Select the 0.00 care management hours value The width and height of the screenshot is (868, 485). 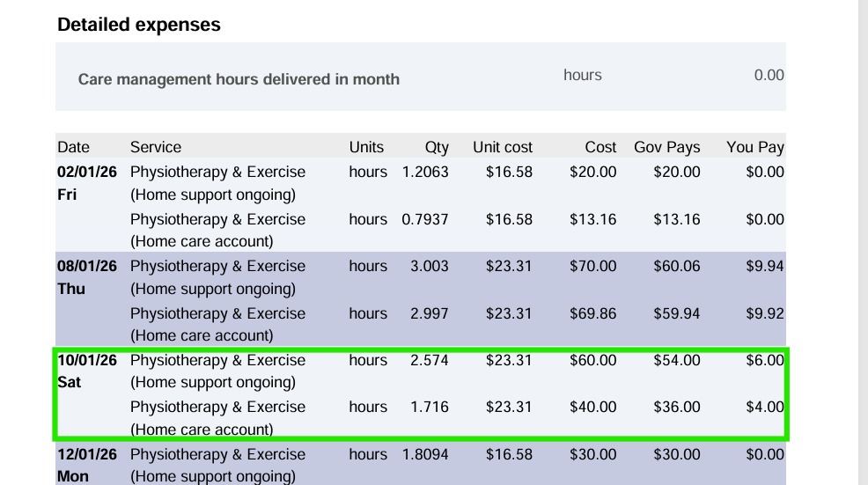point(769,75)
